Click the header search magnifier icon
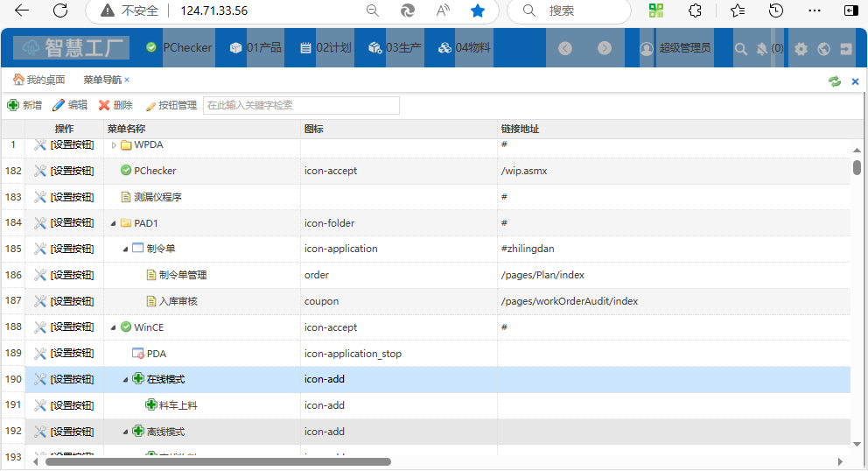Image resolution: width=868 pixels, height=471 pixels. 741,49
